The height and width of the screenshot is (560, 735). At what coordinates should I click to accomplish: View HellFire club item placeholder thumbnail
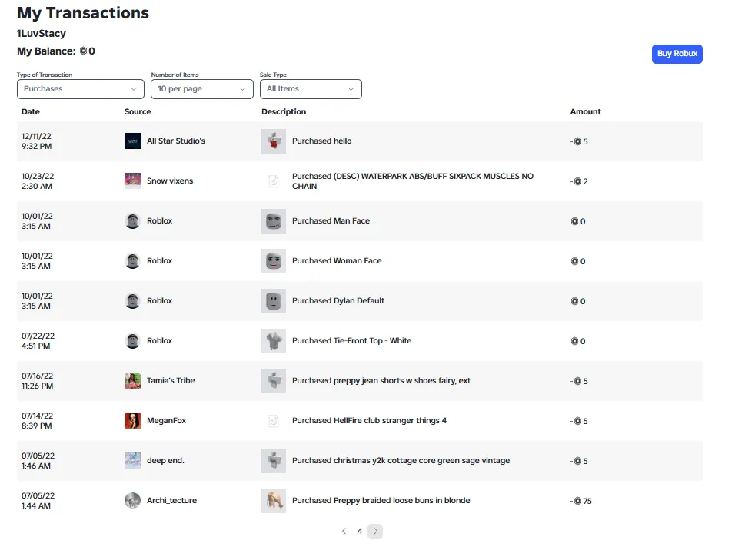coord(274,421)
